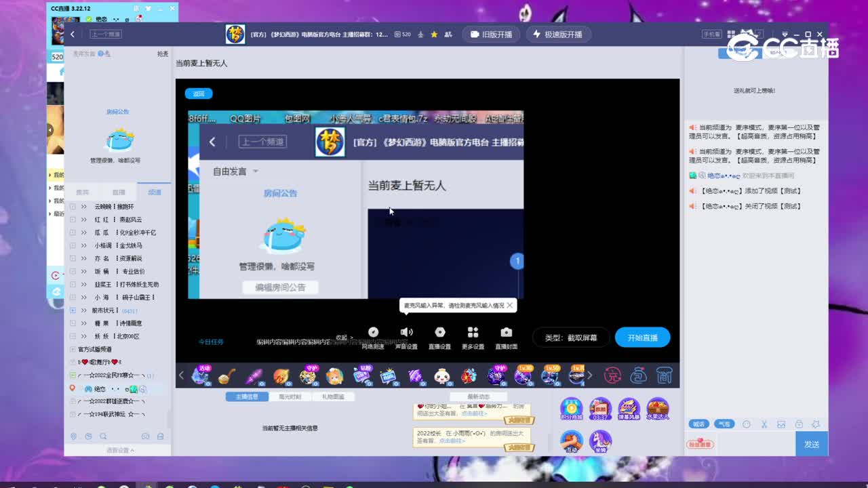
Task: Open the red 充 recharge icon
Action: [x=612, y=375]
